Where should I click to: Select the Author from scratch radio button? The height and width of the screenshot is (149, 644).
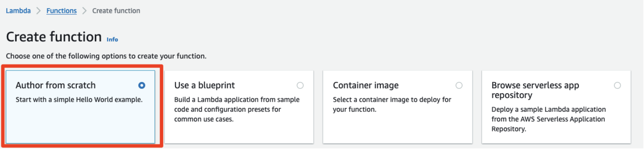pos(142,85)
